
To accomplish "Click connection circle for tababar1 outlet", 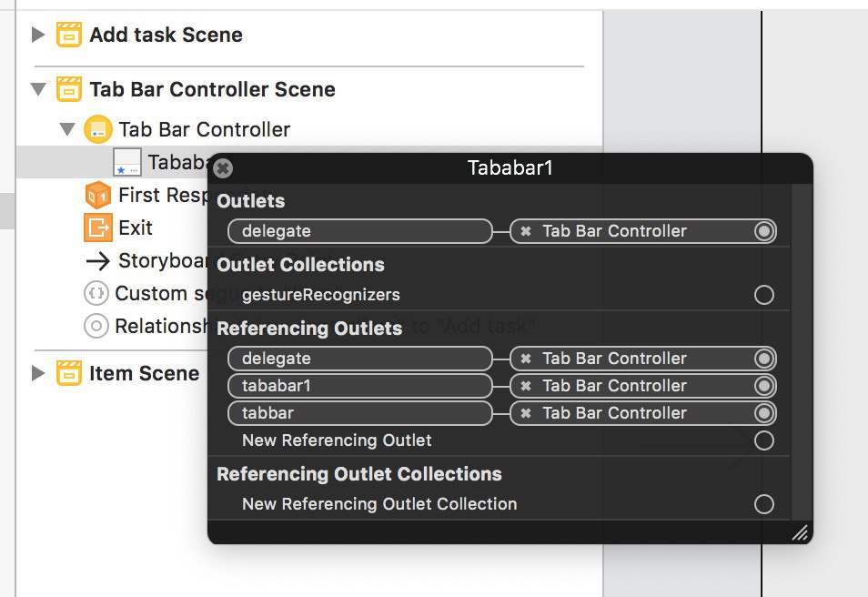I will coord(764,386).
